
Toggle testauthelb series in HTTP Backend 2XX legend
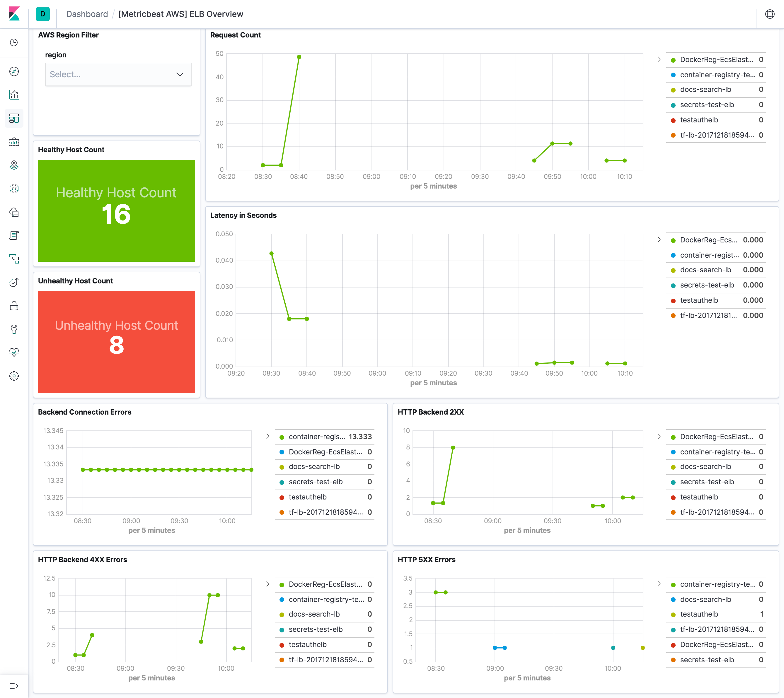[699, 497]
